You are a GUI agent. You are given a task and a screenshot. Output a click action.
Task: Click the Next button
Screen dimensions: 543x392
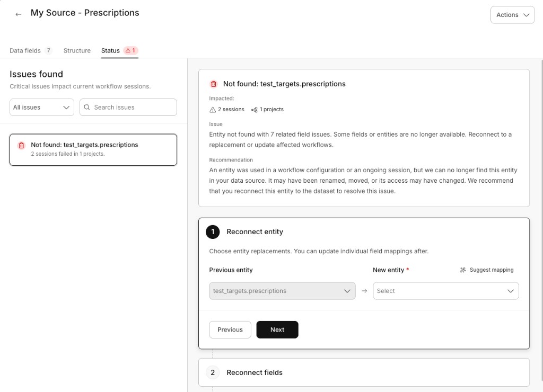pyautogui.click(x=277, y=329)
